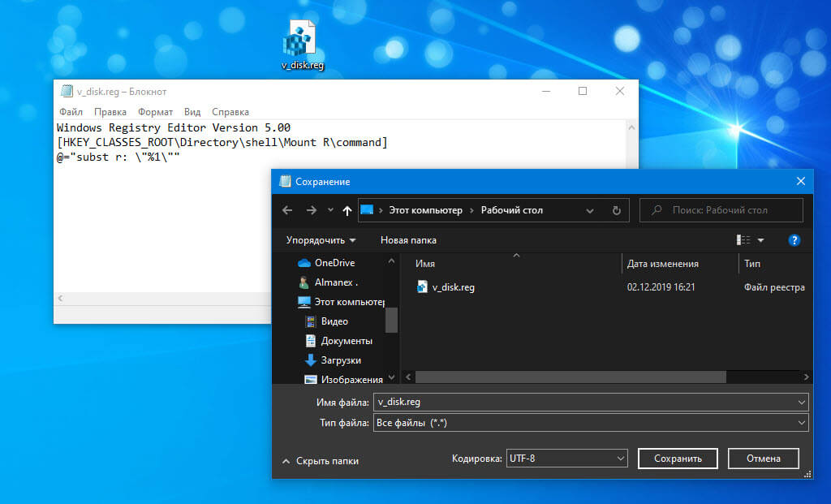Open the Документы folder

tap(339, 341)
